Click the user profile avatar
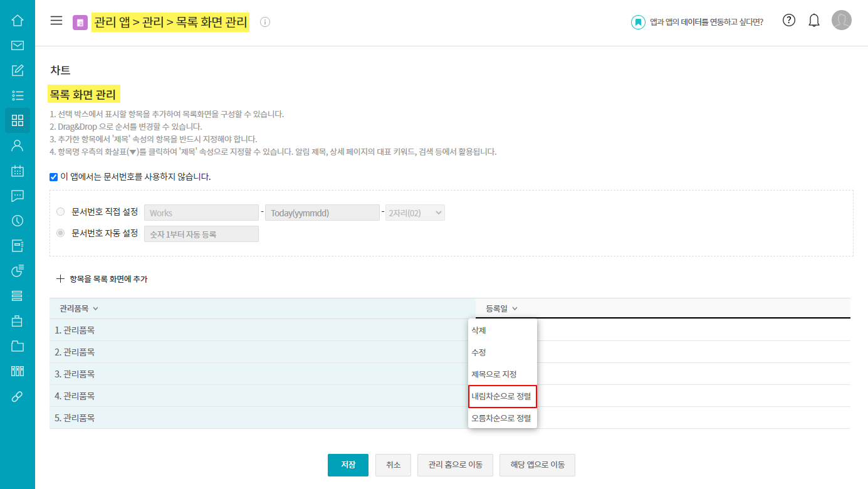 click(841, 21)
